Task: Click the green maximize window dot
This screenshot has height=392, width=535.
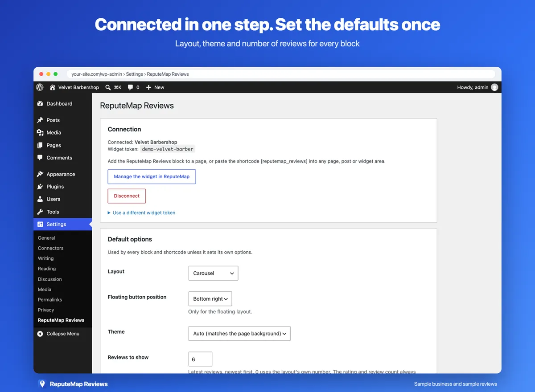Action: click(56, 74)
